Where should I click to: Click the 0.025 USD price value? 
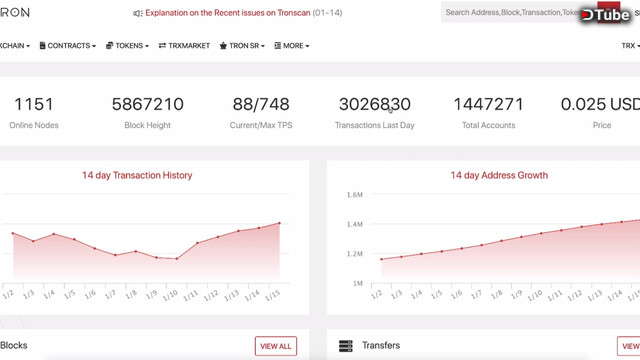[x=600, y=104]
